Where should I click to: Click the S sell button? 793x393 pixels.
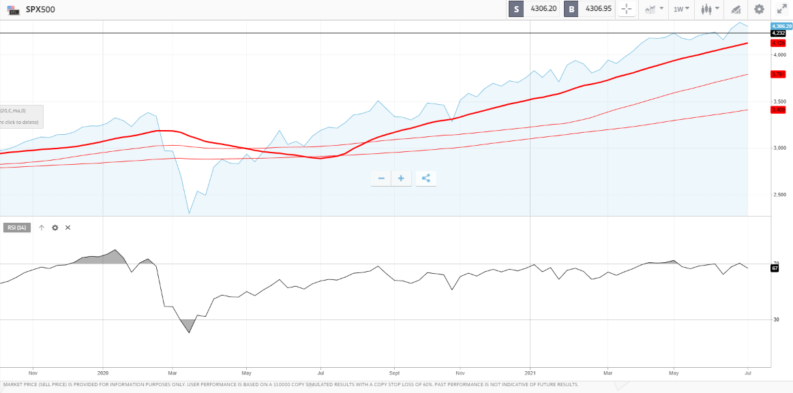(x=516, y=9)
